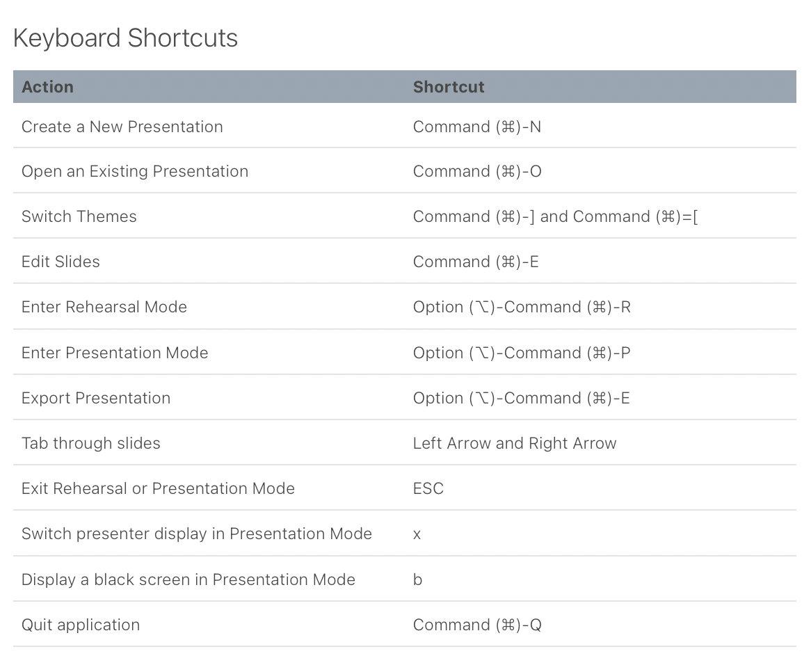Click the Option-Command-R shortcut text
This screenshot has height=672, width=811.
click(522, 307)
